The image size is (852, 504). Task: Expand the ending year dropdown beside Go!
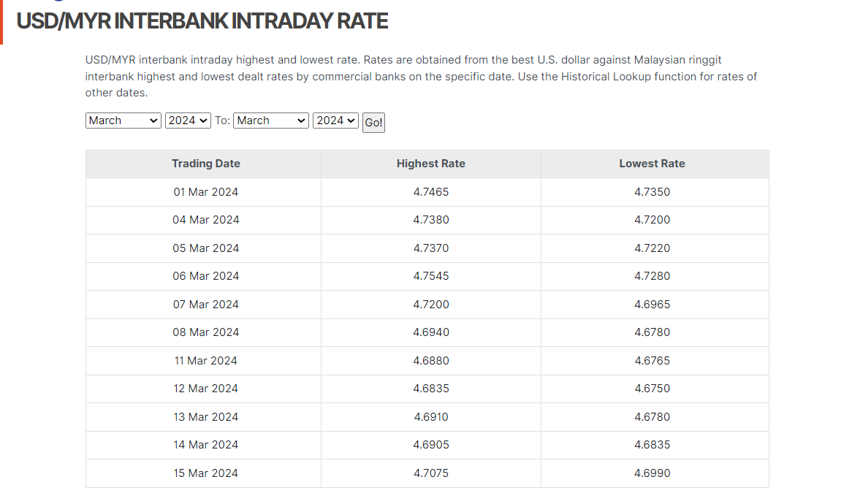(x=335, y=121)
